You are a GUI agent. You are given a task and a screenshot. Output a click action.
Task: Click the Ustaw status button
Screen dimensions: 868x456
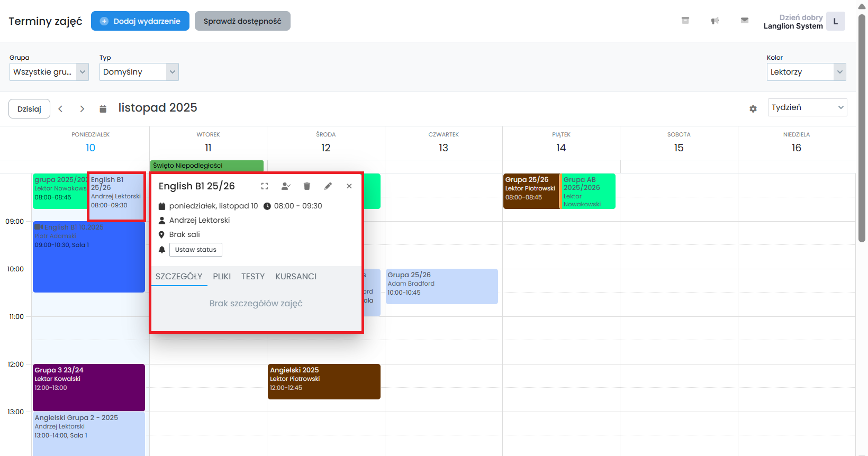point(196,250)
